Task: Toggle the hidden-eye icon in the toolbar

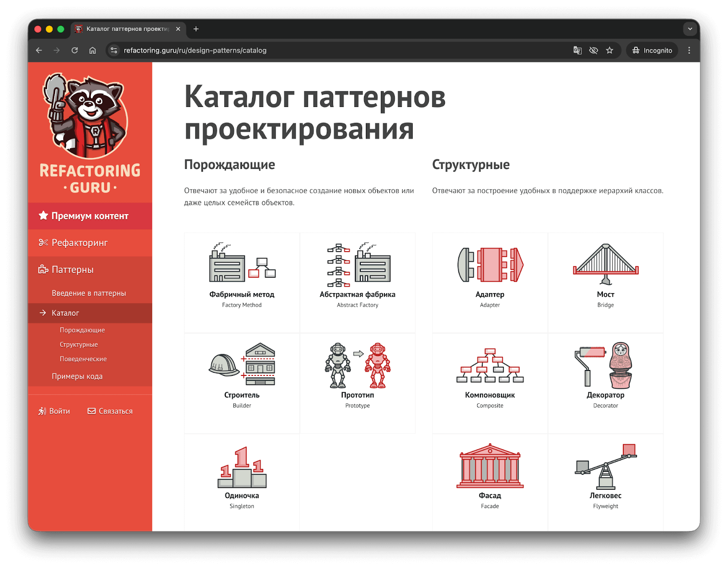Action: [x=593, y=51]
